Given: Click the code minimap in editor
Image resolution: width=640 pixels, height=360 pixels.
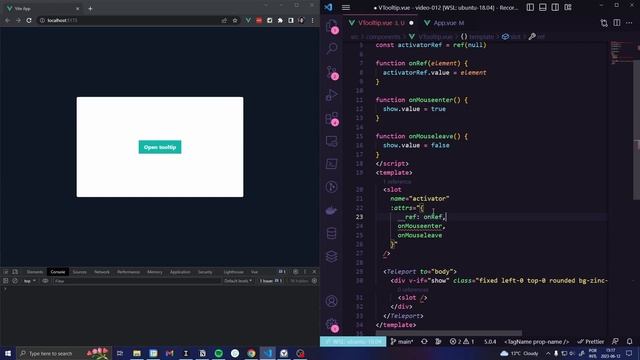Looking at the screenshot, I should pyautogui.click(x=620, y=52).
